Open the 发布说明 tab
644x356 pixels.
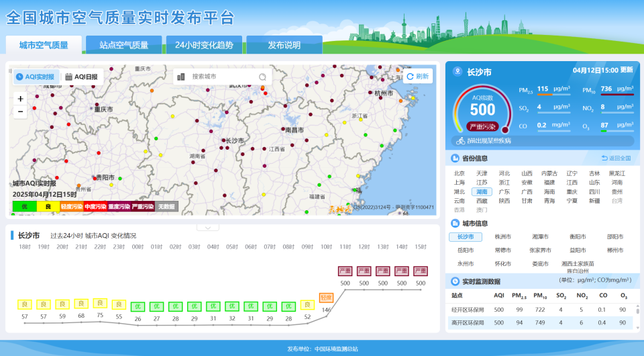pos(284,45)
